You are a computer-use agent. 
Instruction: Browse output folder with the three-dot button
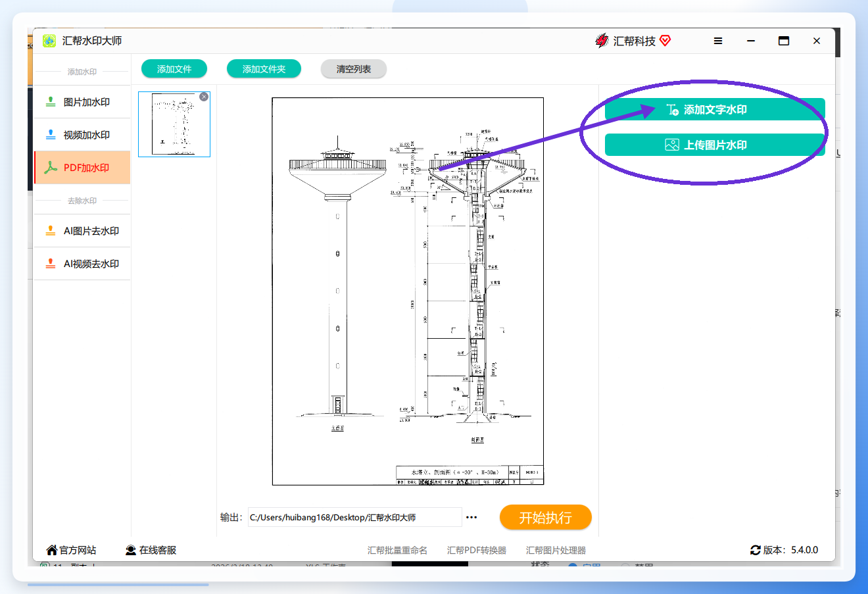tap(471, 518)
